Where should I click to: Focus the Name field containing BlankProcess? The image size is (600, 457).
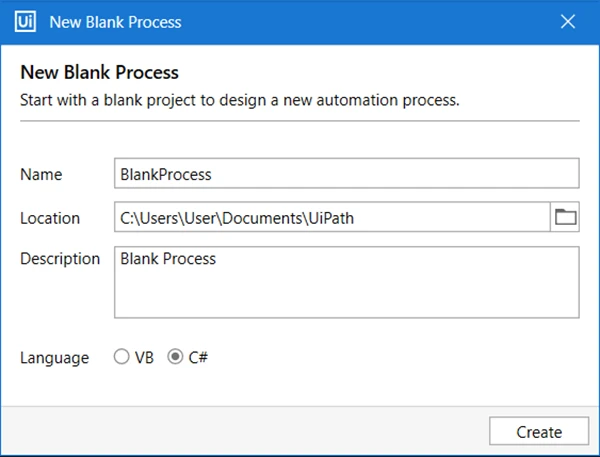tap(347, 173)
